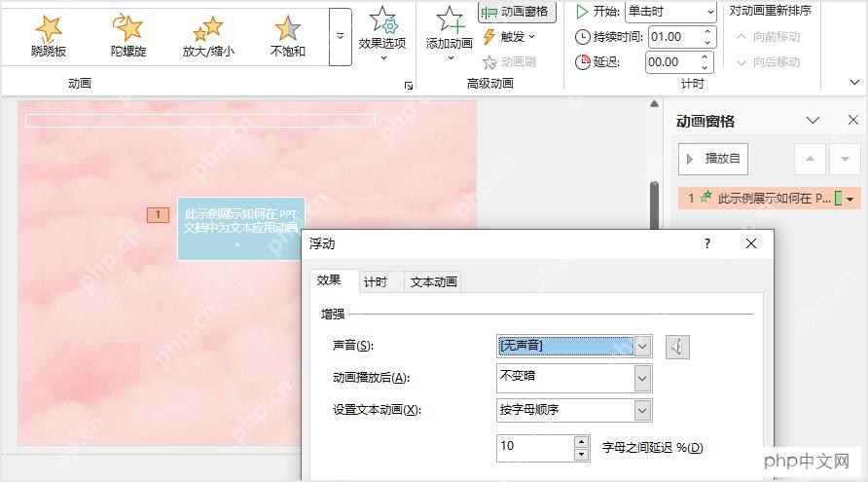Image resolution: width=868 pixels, height=482 pixels.
Task: Apply the 不饱和 (Desaturate) animation
Action: click(x=287, y=35)
